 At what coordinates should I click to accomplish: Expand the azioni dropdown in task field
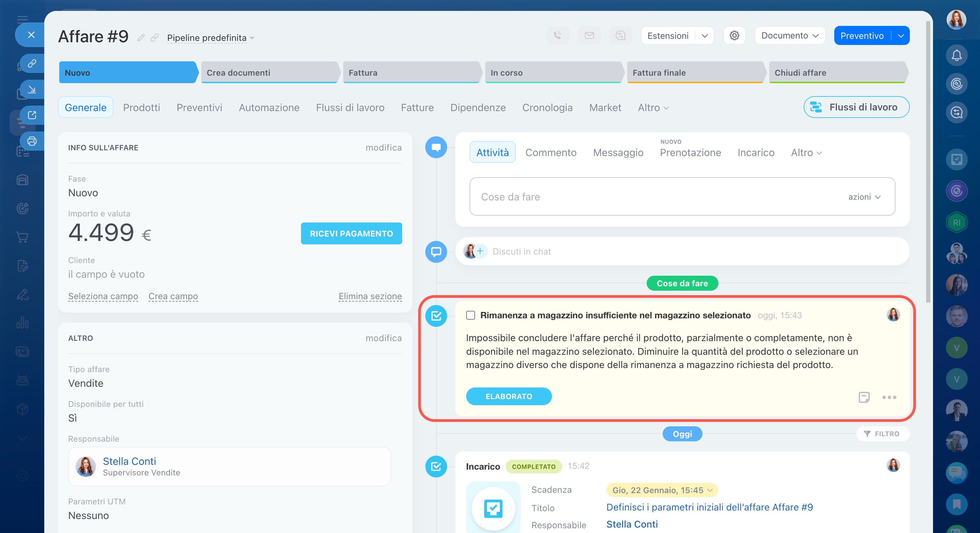point(864,197)
